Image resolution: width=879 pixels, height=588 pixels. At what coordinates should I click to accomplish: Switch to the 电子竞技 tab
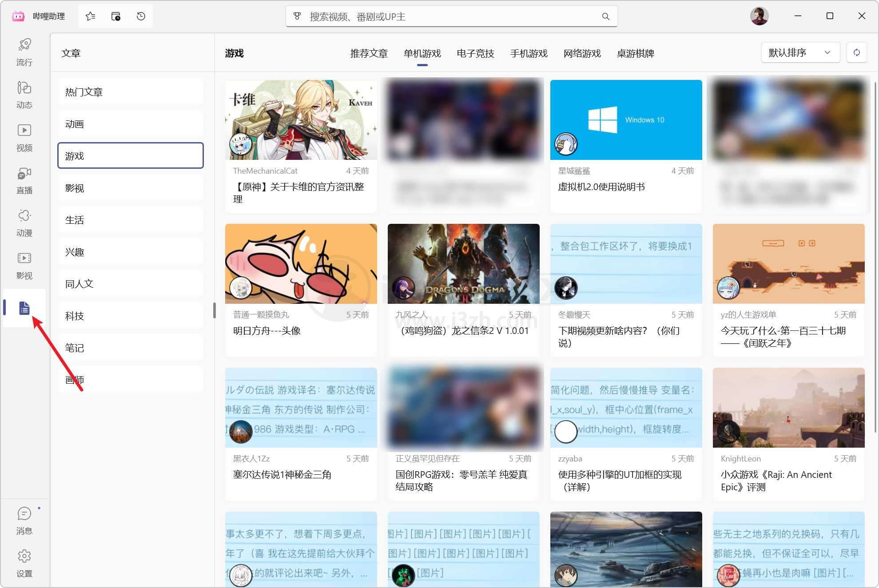[x=475, y=53]
